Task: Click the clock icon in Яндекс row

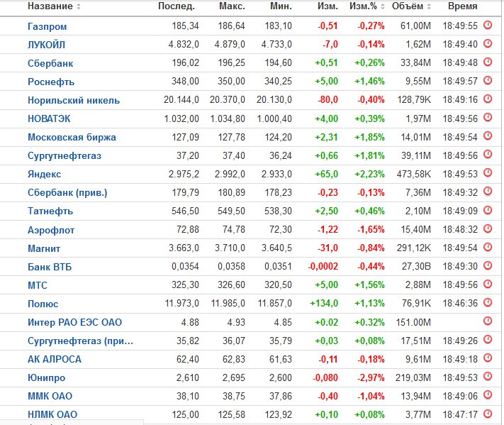Action: (488, 172)
